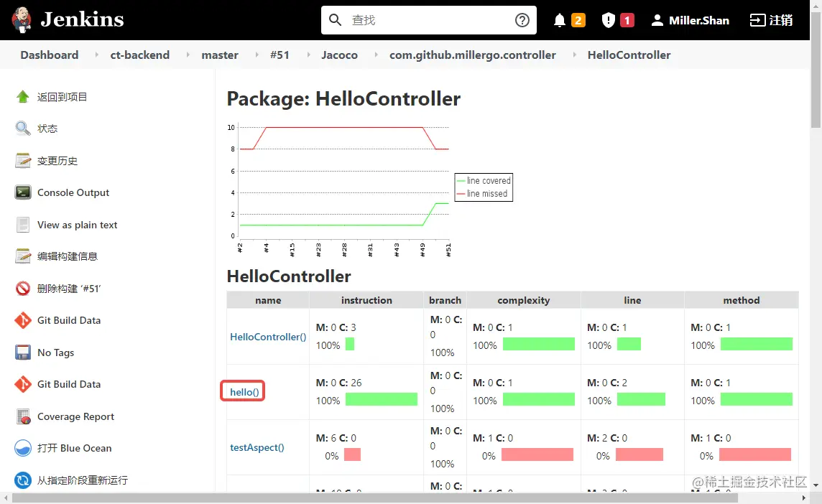Image resolution: width=822 pixels, height=504 pixels.
Task: Click the edit build info notepad icon
Action: coord(22,256)
